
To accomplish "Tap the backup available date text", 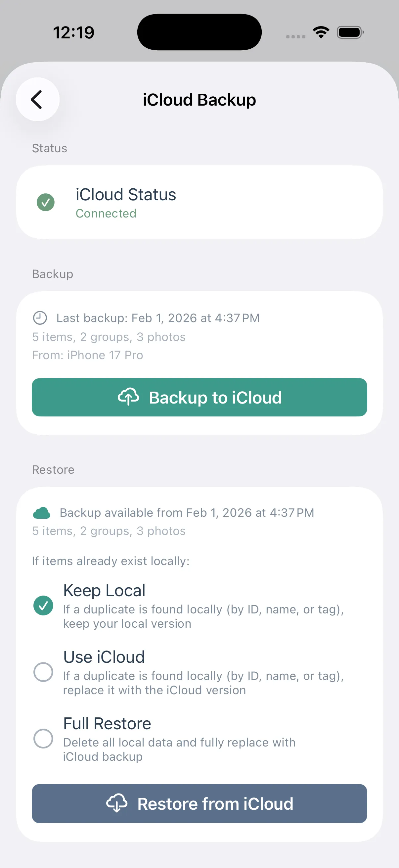I will tap(187, 512).
